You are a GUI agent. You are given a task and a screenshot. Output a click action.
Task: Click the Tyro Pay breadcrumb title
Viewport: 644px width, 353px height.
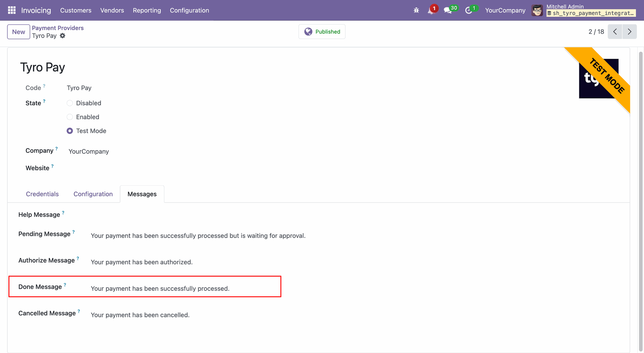44,36
